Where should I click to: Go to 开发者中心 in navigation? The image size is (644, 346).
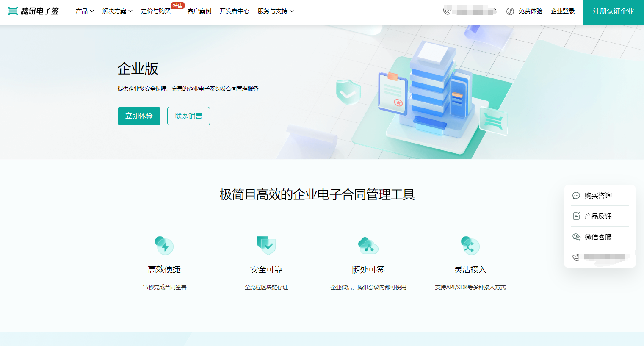tap(235, 11)
